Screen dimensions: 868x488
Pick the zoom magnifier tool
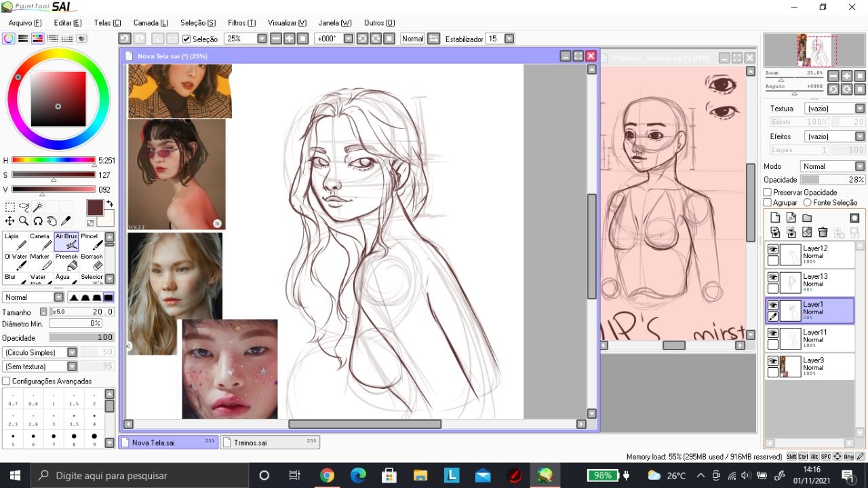pos(24,221)
